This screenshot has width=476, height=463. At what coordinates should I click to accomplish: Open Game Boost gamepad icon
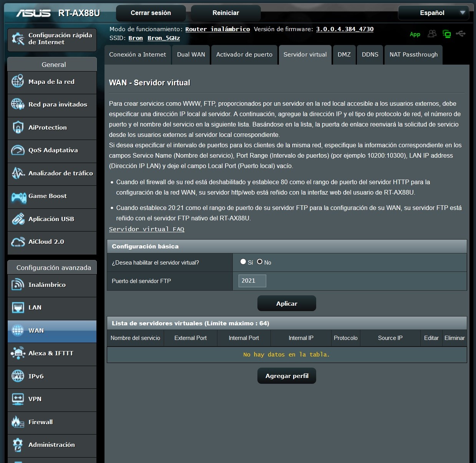pyautogui.click(x=18, y=197)
